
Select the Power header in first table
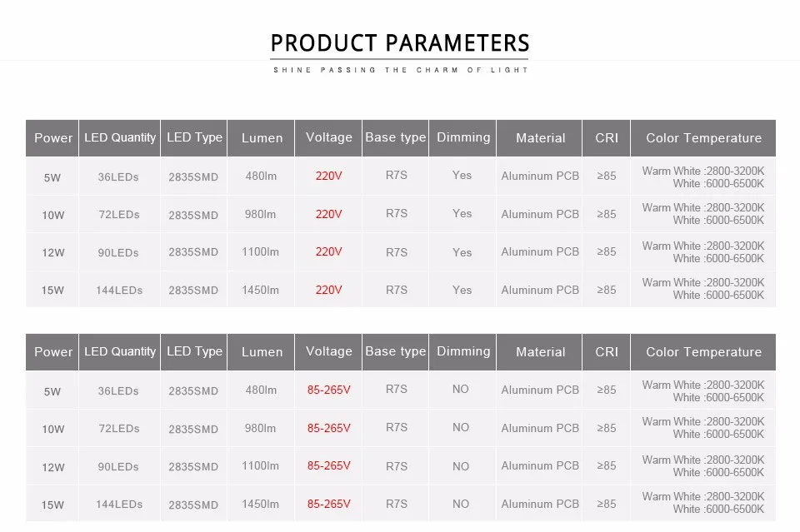(53, 138)
